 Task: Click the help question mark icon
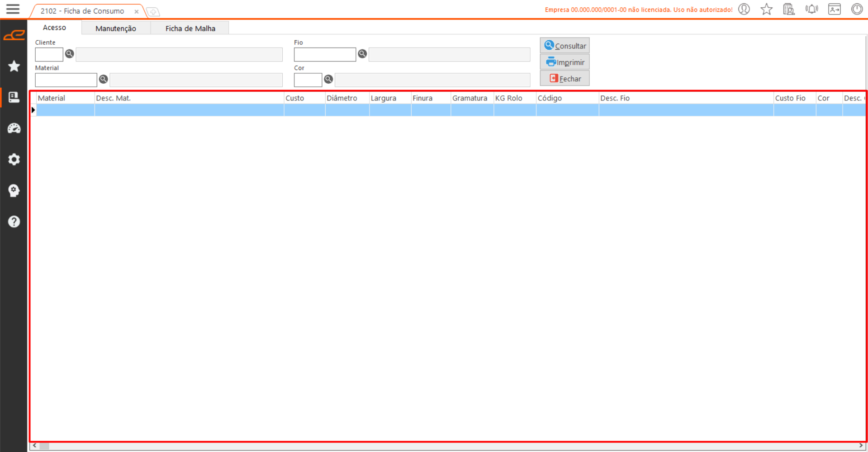(14, 222)
